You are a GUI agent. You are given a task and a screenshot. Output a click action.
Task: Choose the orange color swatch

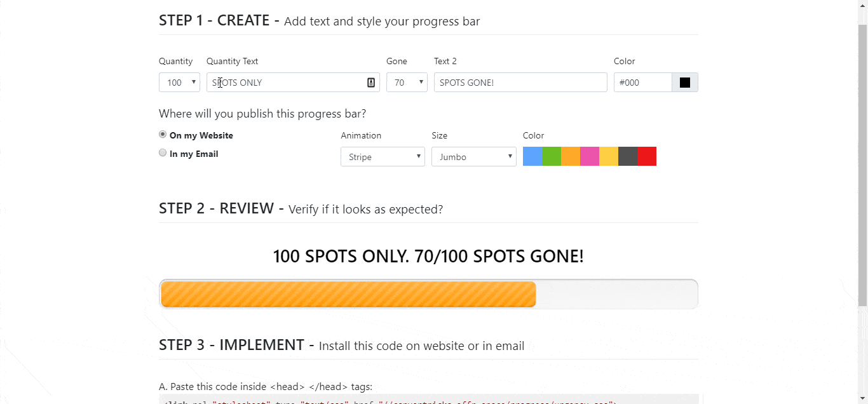coord(571,156)
